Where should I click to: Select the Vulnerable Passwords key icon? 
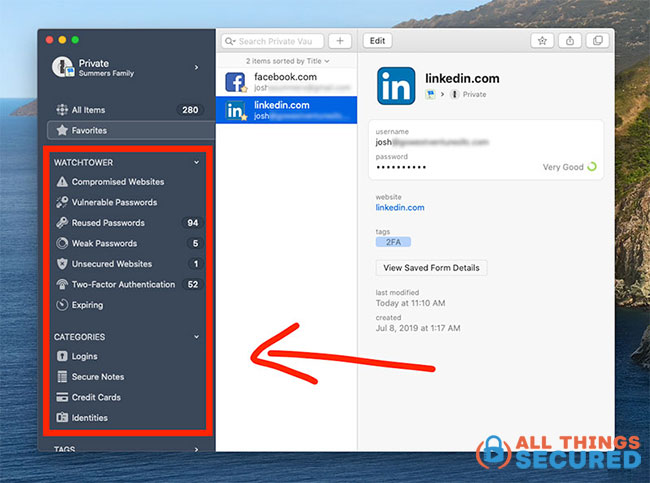(62, 202)
